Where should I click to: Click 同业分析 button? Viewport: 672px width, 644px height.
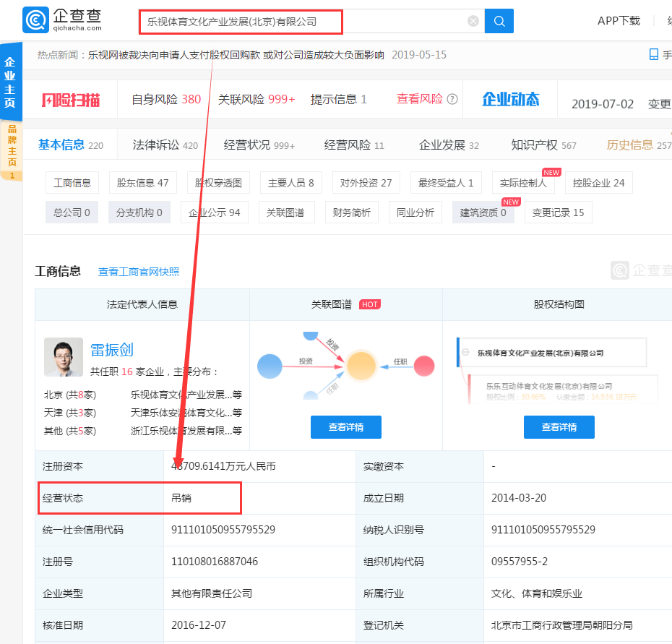[415, 212]
